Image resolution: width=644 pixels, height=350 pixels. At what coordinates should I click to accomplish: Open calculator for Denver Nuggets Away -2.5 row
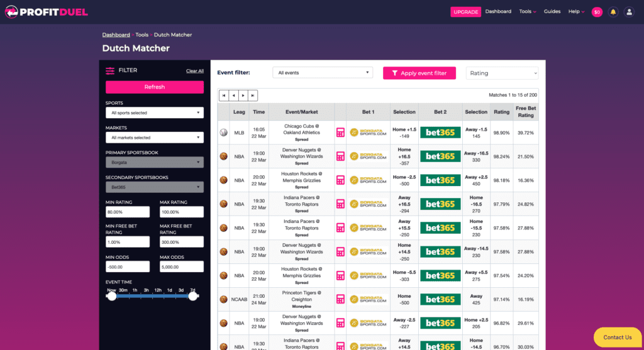click(x=340, y=323)
